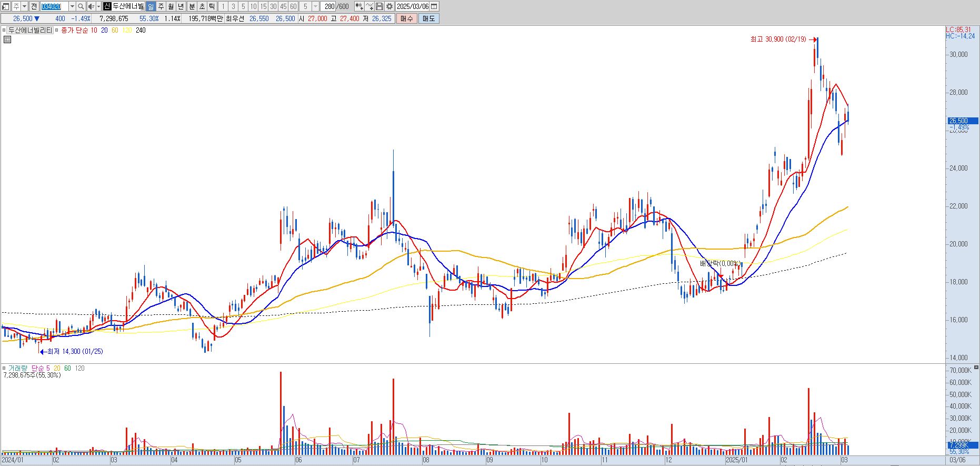Click the 매도 sell button

[429, 18]
